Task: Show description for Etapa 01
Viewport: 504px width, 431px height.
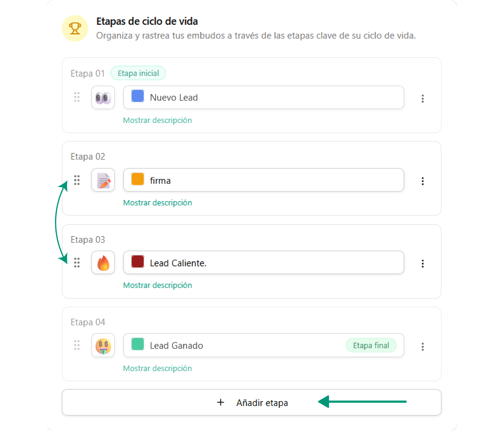Action: pyautogui.click(x=157, y=120)
